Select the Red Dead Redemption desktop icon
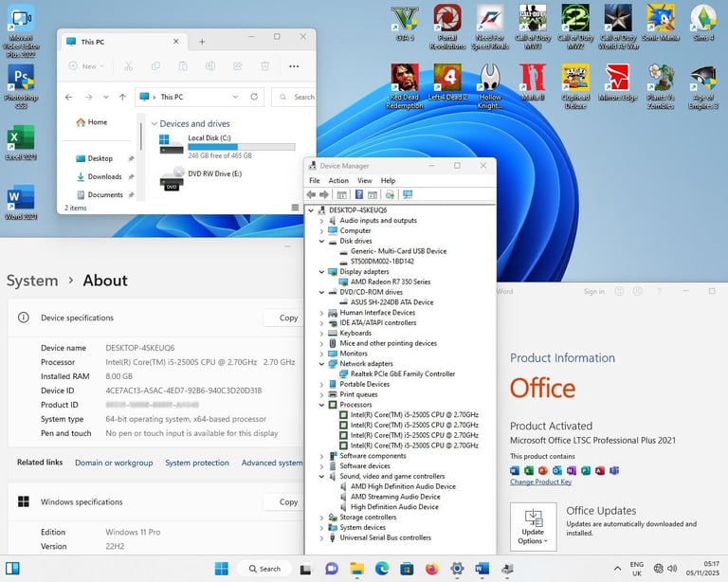Image resolution: width=728 pixels, height=582 pixels. (405, 87)
